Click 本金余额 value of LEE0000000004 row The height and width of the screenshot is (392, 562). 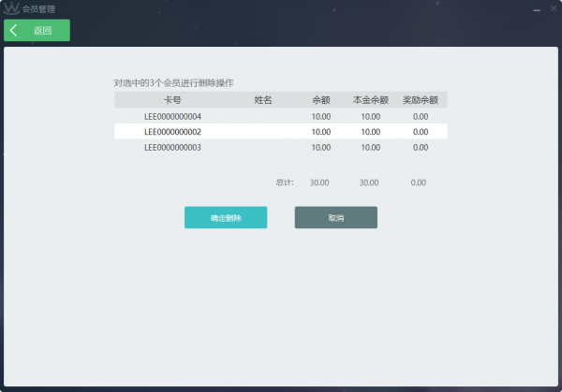coord(371,117)
